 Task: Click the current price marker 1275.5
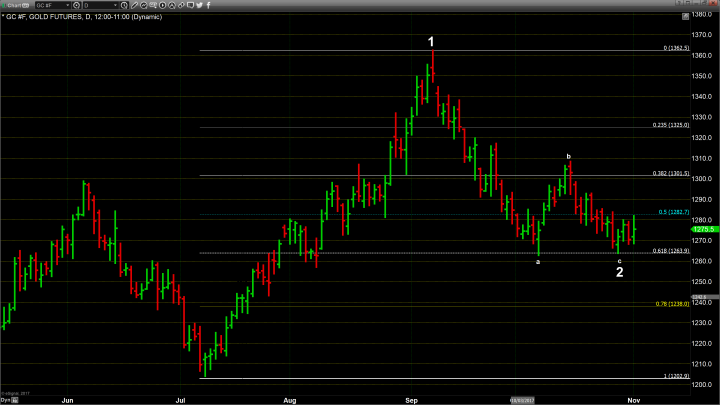click(704, 229)
